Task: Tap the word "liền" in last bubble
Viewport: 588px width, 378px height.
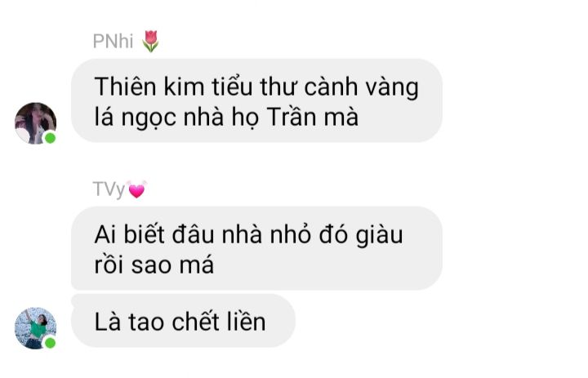Action: click(245, 322)
